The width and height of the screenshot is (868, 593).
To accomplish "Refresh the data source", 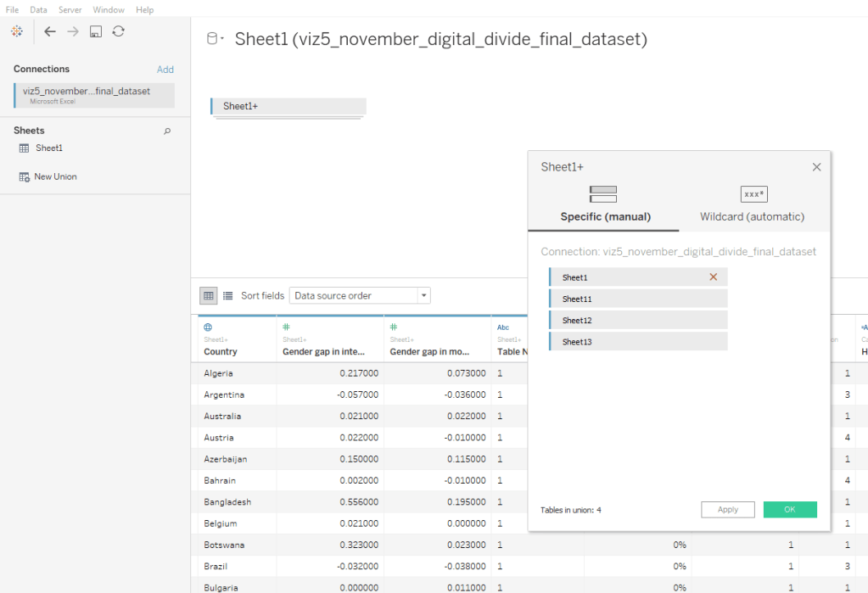I will click(119, 31).
